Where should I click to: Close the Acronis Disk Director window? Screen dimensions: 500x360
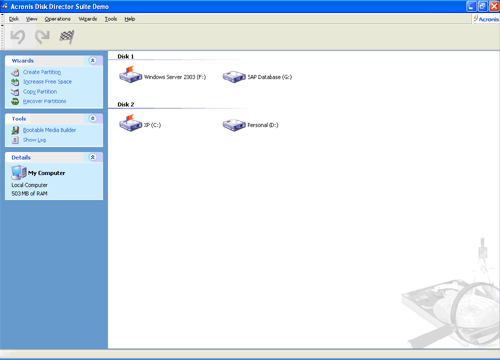[x=494, y=6]
